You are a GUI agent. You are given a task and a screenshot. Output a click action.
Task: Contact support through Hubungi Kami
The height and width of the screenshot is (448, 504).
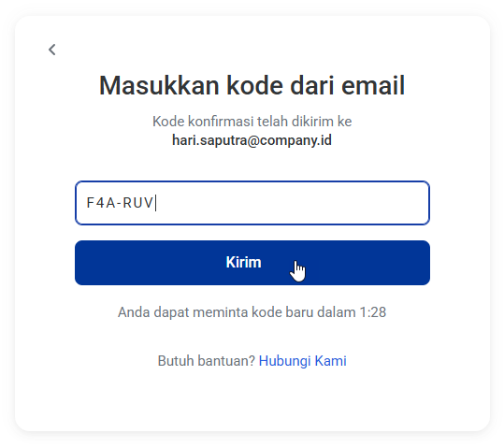(x=302, y=361)
